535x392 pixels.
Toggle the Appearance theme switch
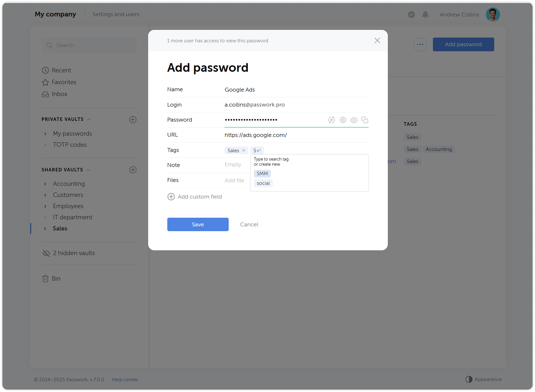[x=469, y=379]
